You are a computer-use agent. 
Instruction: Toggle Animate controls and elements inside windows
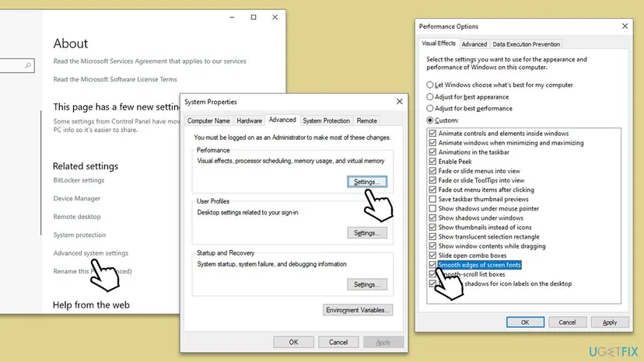tap(432, 134)
